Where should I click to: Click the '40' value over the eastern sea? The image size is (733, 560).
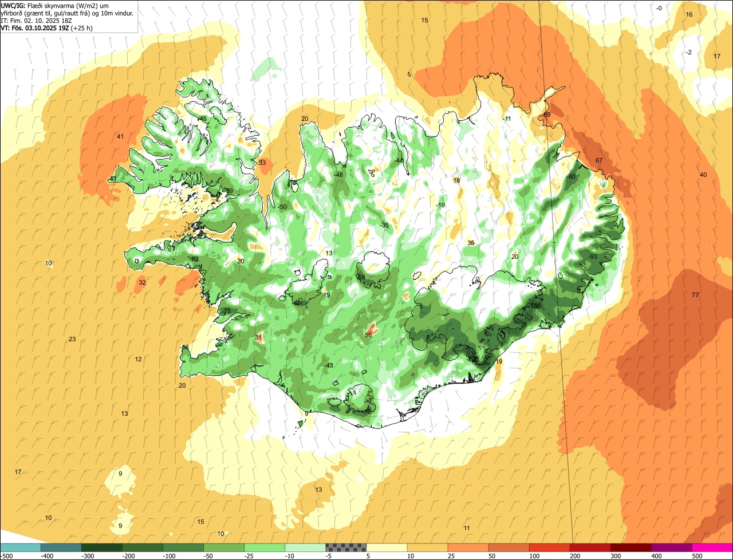click(x=703, y=175)
